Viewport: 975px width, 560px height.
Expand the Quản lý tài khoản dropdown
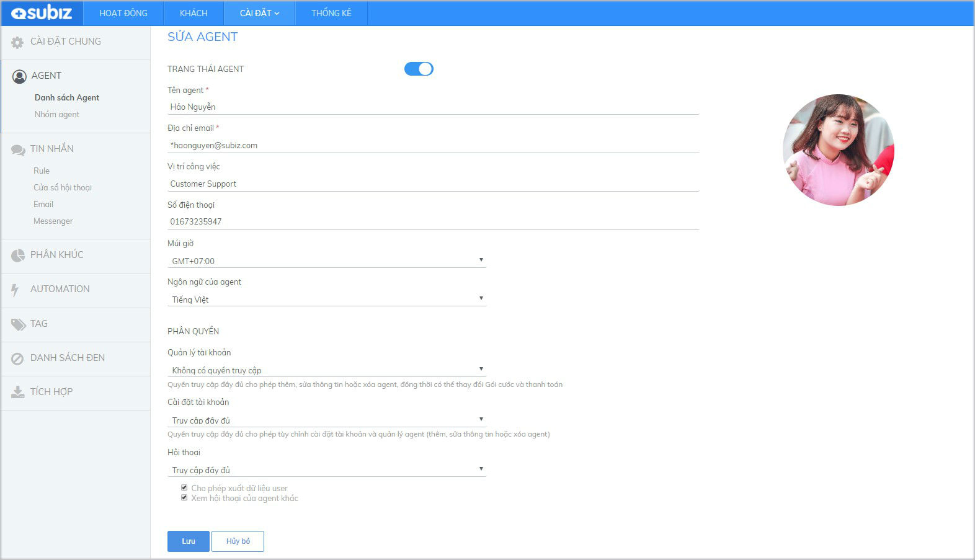pos(326,370)
